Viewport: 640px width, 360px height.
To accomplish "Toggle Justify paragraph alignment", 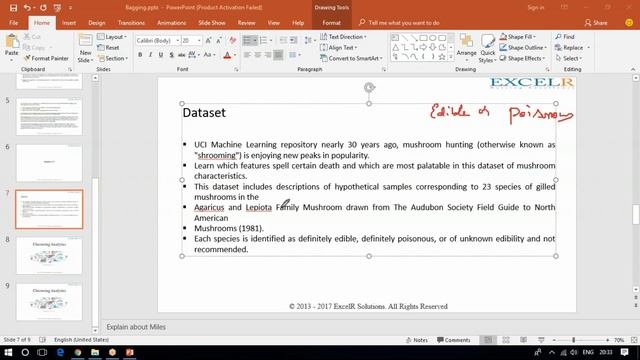I will (x=278, y=55).
